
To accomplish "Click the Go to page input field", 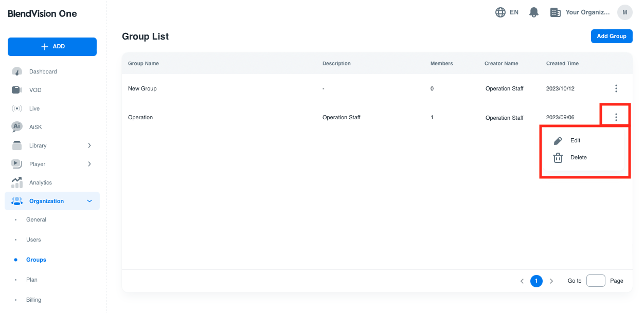I will click(x=596, y=281).
